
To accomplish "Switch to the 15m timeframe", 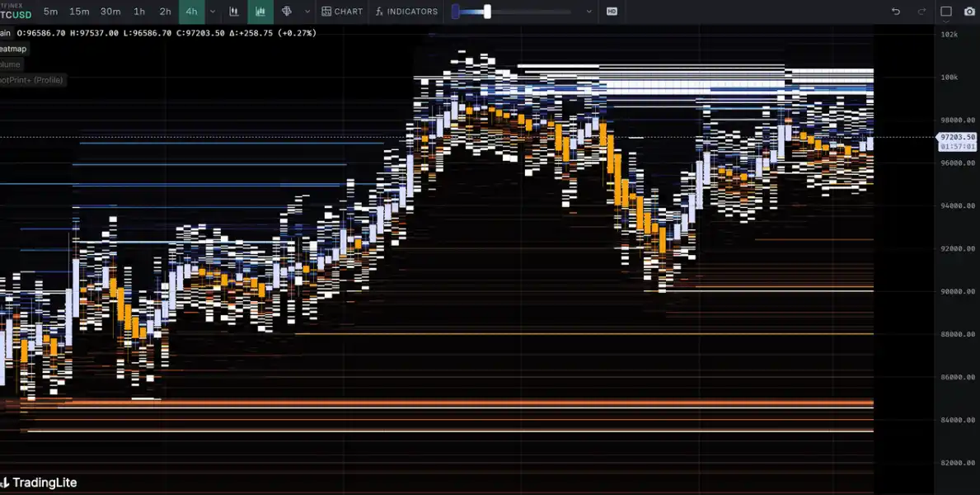I will pyautogui.click(x=79, y=12).
